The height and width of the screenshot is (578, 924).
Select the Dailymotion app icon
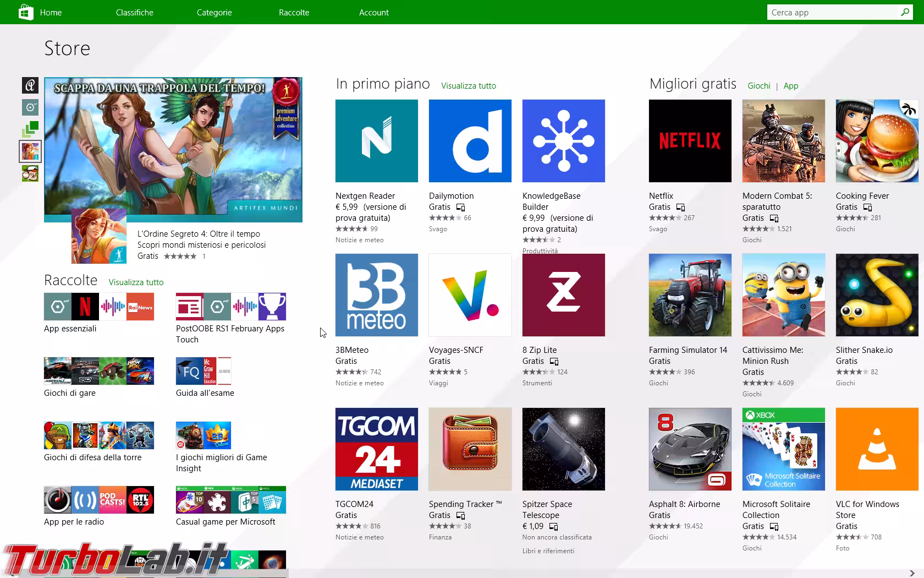470,141
